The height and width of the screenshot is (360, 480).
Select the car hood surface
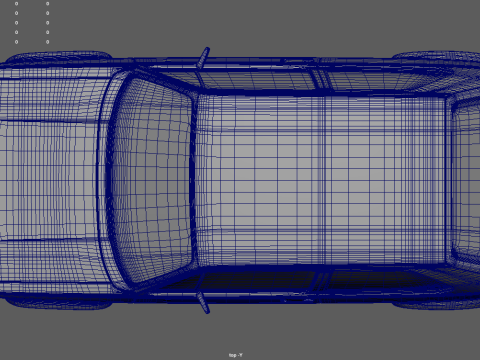pos(50,180)
